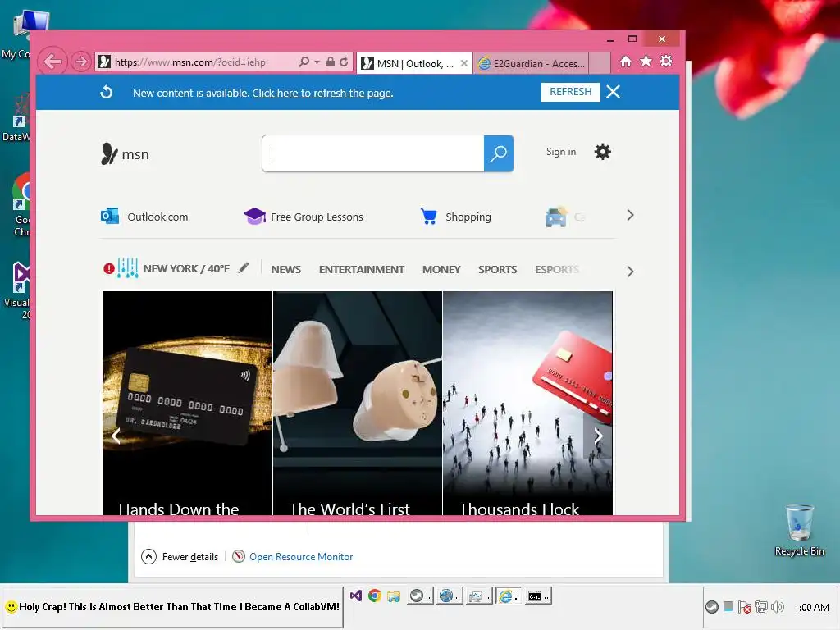Edit weather location with pencil icon
The width and height of the screenshot is (840, 630).
[243, 267]
